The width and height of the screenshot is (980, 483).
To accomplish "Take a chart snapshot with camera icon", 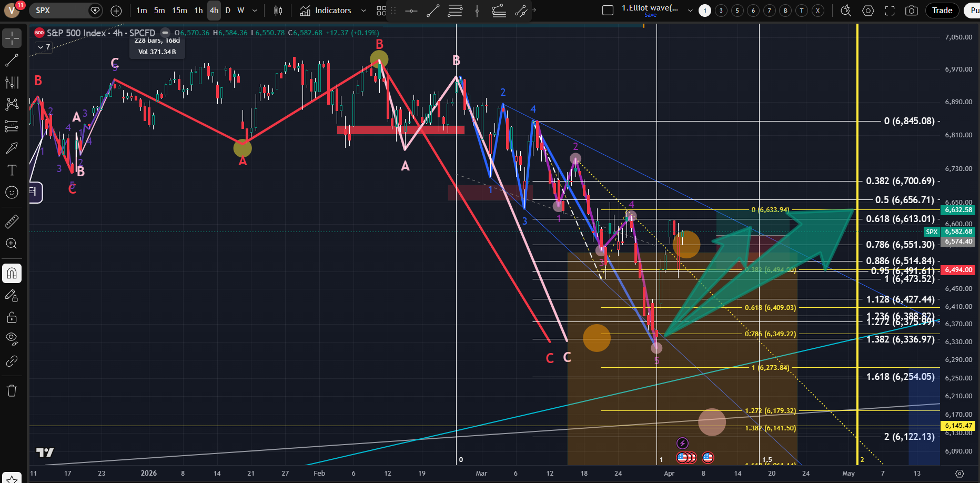I will [x=912, y=11].
